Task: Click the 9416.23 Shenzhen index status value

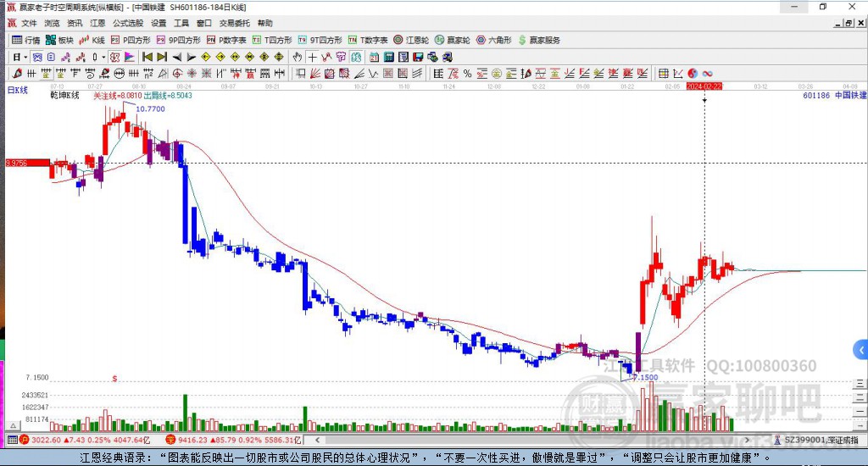Action: (193, 440)
